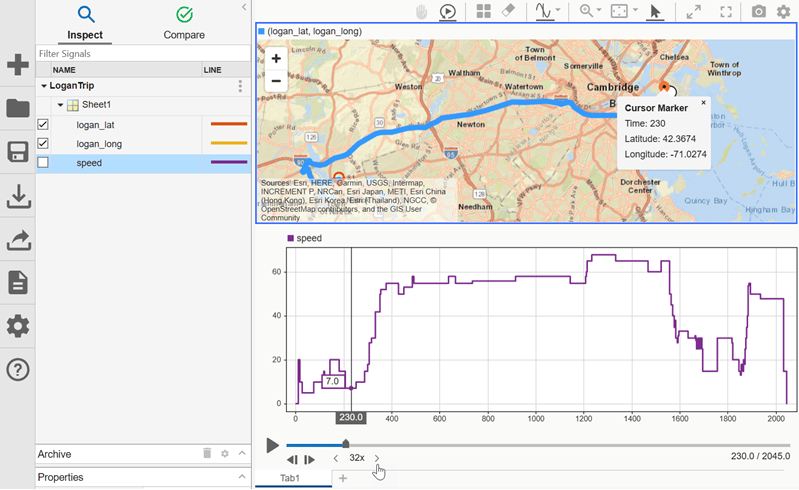Image resolution: width=799 pixels, height=490 pixels.
Task: Zoom in on the map with plus button
Action: coord(276,59)
